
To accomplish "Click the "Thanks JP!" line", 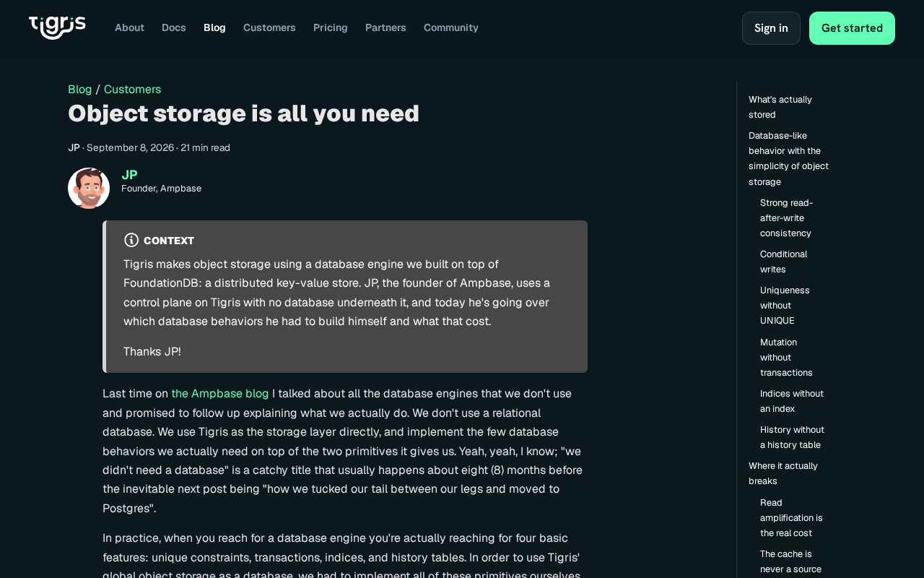I will coord(152,352).
